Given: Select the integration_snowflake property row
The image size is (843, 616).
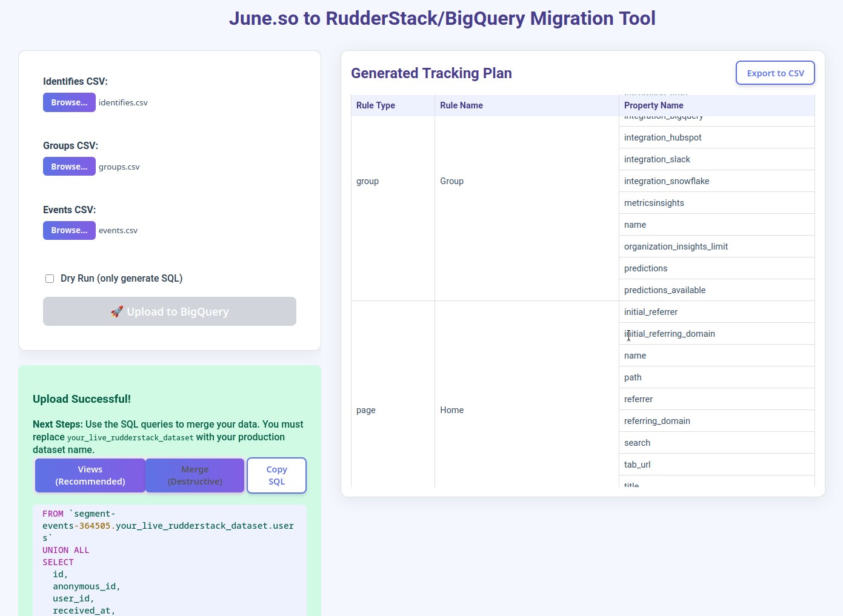Looking at the screenshot, I should [x=717, y=181].
